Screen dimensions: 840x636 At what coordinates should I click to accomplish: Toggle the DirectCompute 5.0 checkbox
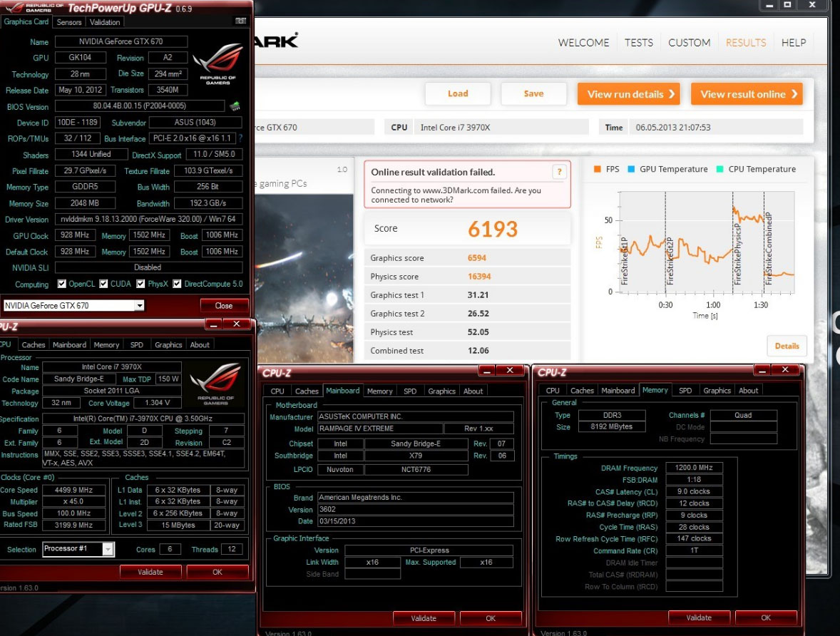(x=178, y=284)
